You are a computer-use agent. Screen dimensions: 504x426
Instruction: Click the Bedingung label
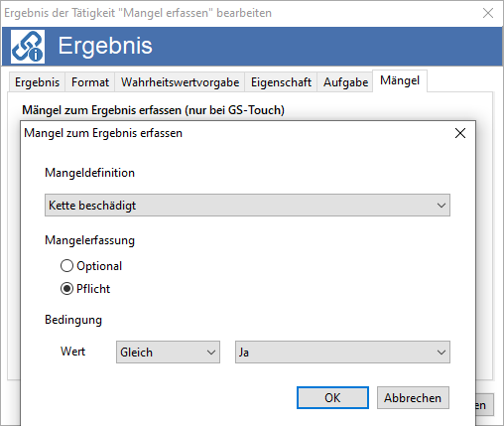coord(73,320)
